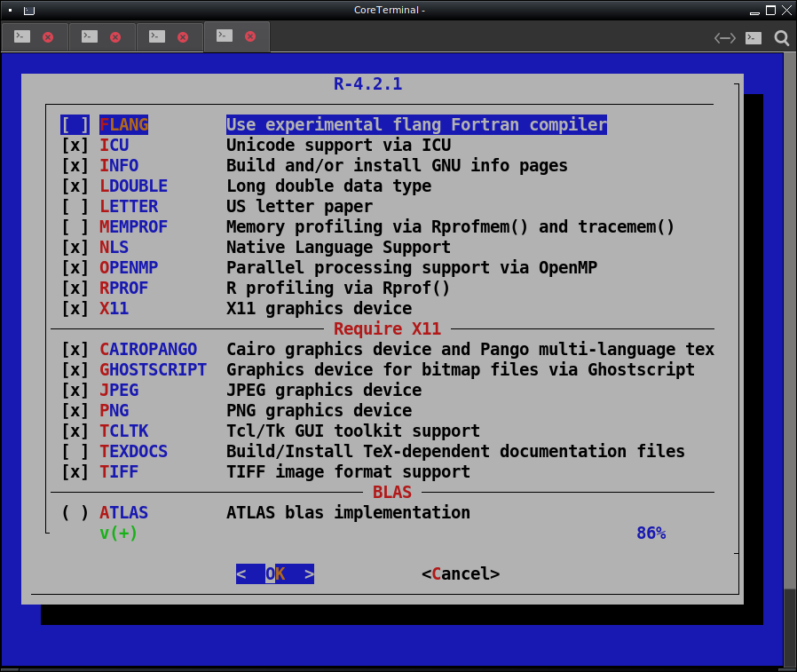Click 'JPEG graphics device' description

324,390
